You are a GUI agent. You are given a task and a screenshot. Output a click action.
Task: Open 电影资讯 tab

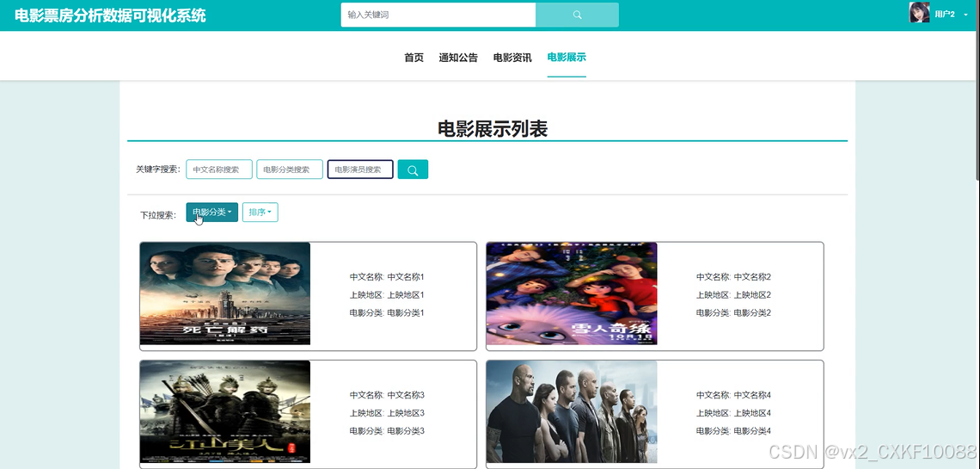pos(512,58)
